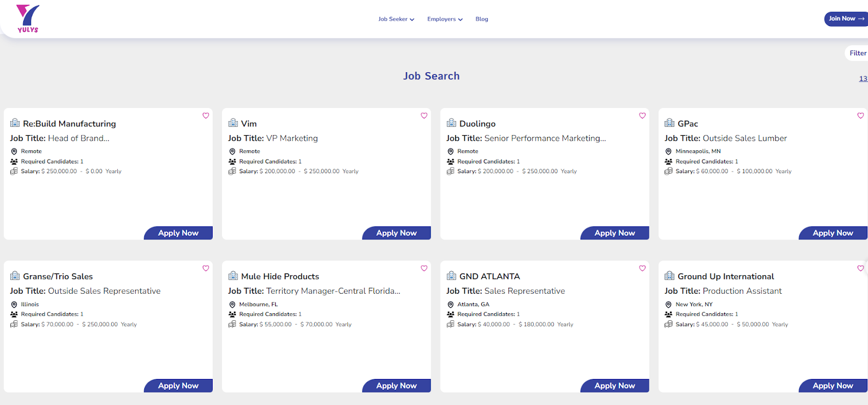The height and width of the screenshot is (405, 868).
Task: Click the 13 results count link
Action: 863,79
